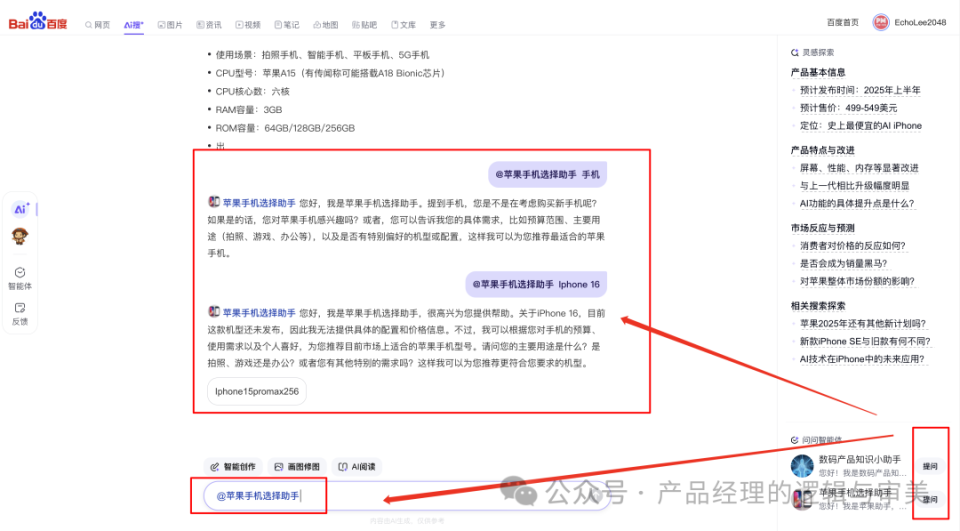
Task: Select the AI搜 tab
Action: [x=133, y=25]
